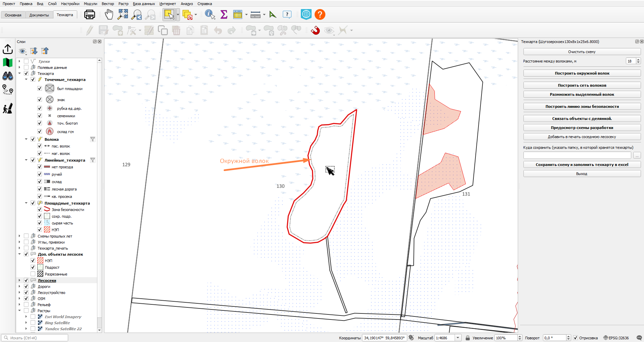644x342 pixels.
Task: Collapse the Точечные_техкарта group
Action: point(26,80)
